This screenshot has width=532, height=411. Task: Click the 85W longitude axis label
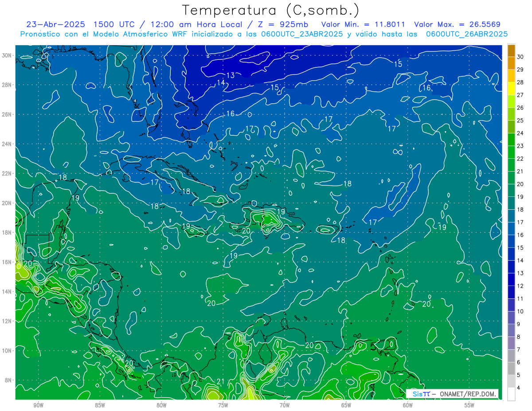click(100, 405)
